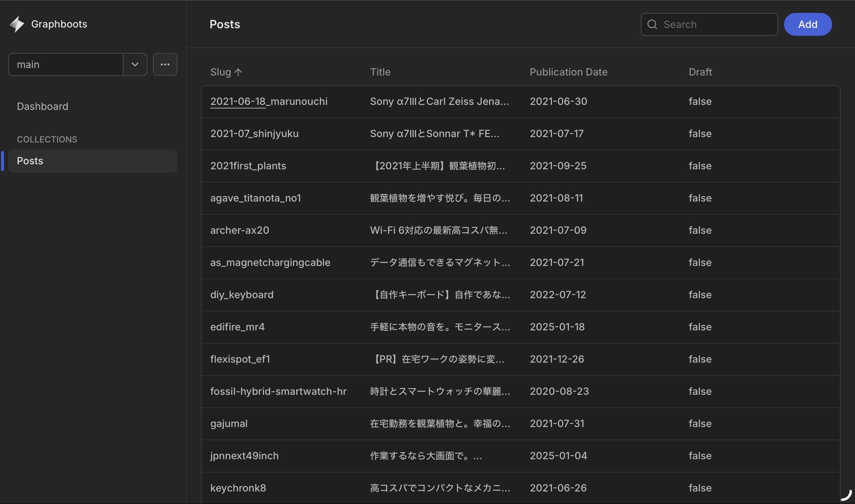Sort by the Title column header
Image resolution: width=855 pixels, height=504 pixels.
380,72
